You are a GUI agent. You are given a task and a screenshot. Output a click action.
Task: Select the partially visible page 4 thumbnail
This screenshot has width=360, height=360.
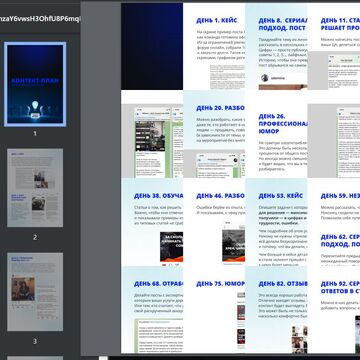(x=35, y=358)
